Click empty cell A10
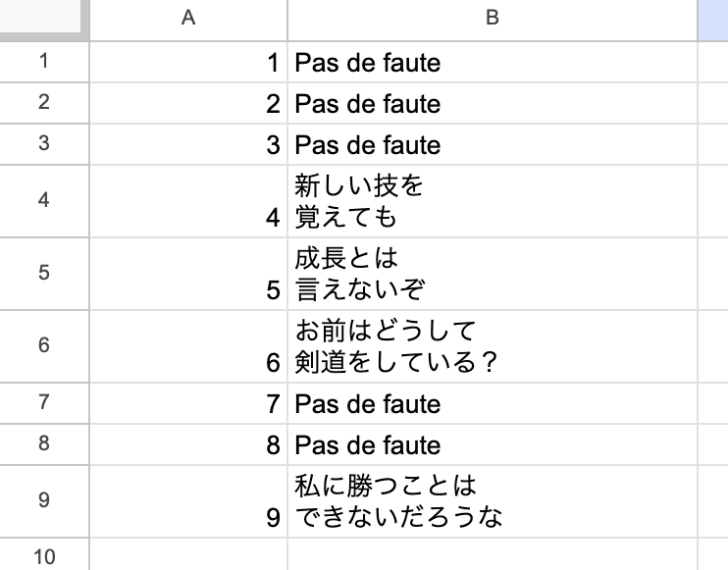The width and height of the screenshot is (728, 570). coord(188,557)
